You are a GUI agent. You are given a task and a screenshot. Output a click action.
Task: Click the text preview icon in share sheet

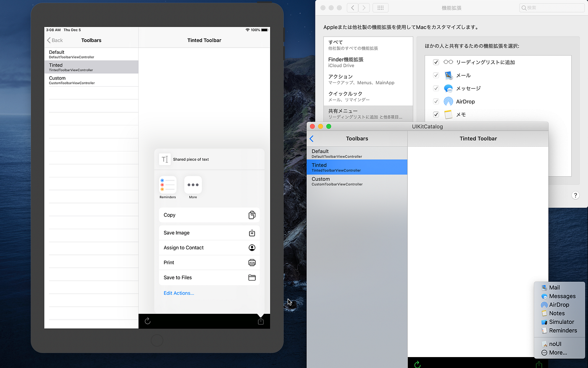click(165, 159)
